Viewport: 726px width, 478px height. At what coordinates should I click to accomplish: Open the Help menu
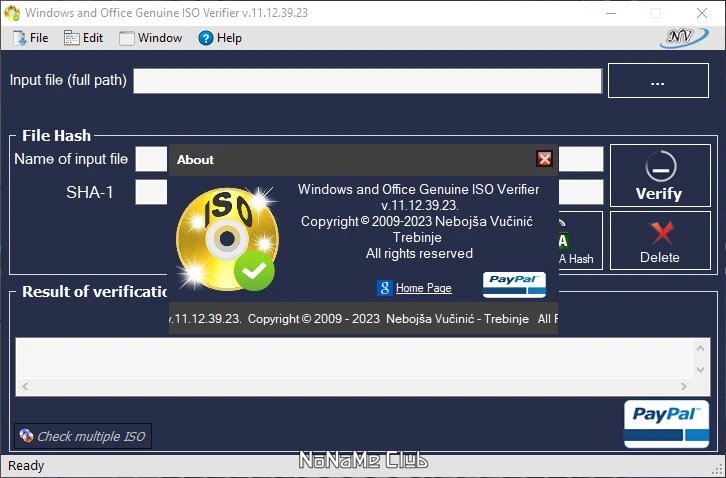tap(220, 38)
